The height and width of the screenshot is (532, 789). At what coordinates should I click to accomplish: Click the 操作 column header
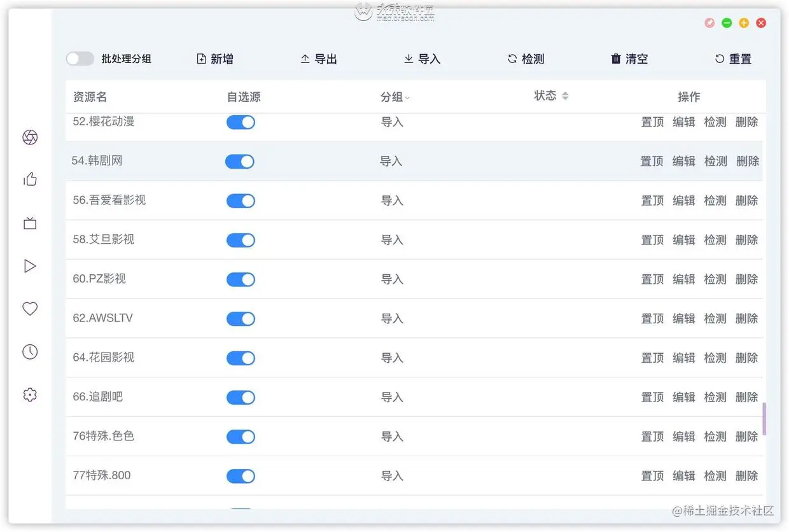(x=689, y=97)
